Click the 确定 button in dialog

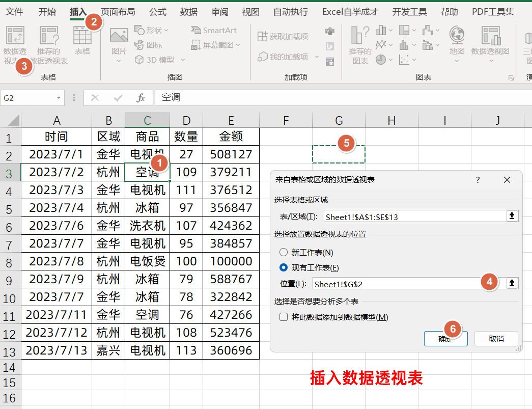pos(445,339)
